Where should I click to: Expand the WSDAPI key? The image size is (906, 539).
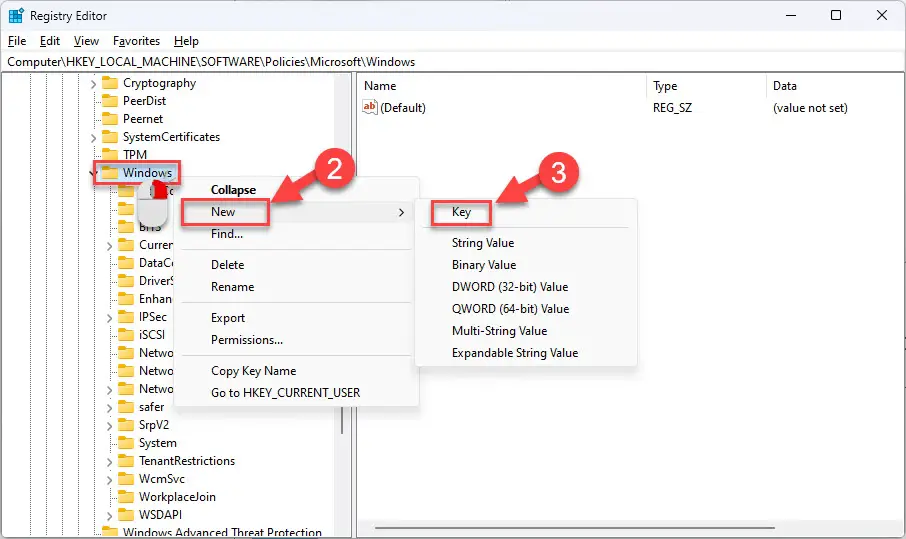pos(109,515)
